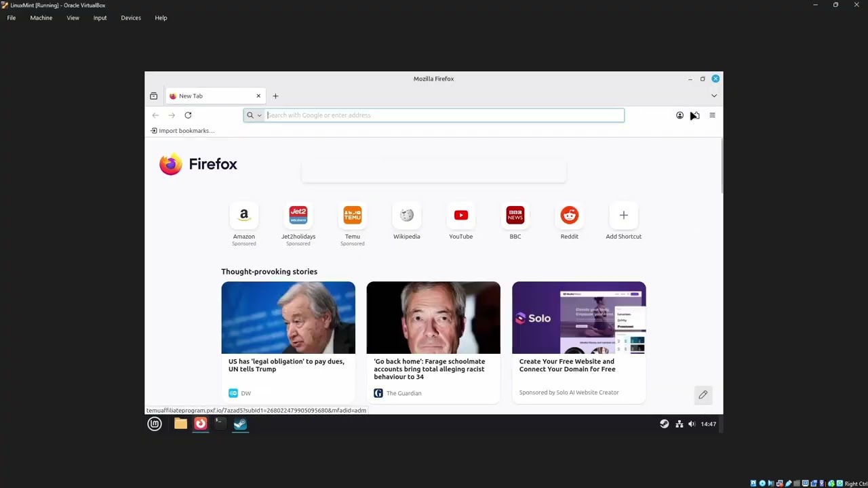Open the Firefox hamburger application menu
This screenshot has width=868, height=488.
[x=712, y=115]
